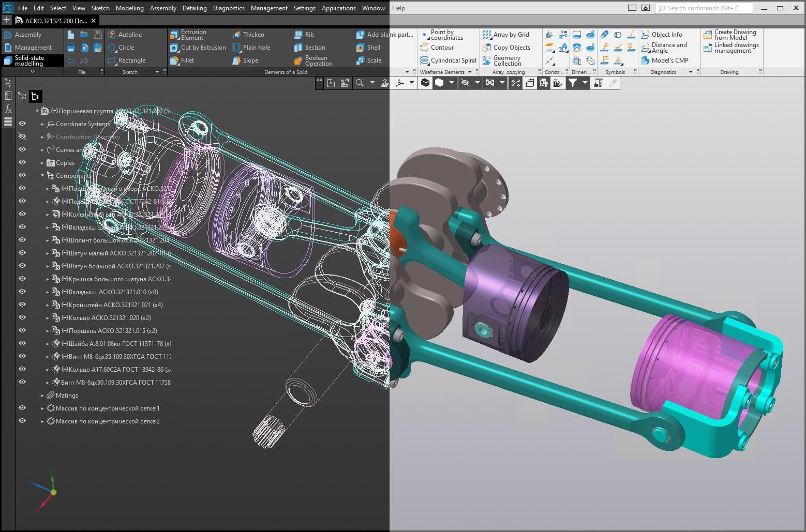Hide Массив по концентрической сетке:1
806x532 pixels.
pos(22,408)
